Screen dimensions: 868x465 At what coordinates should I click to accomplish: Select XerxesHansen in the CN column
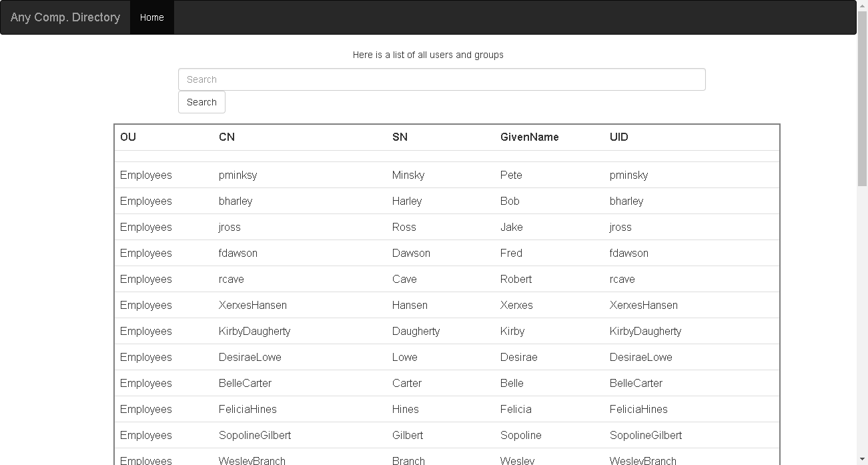(x=253, y=305)
